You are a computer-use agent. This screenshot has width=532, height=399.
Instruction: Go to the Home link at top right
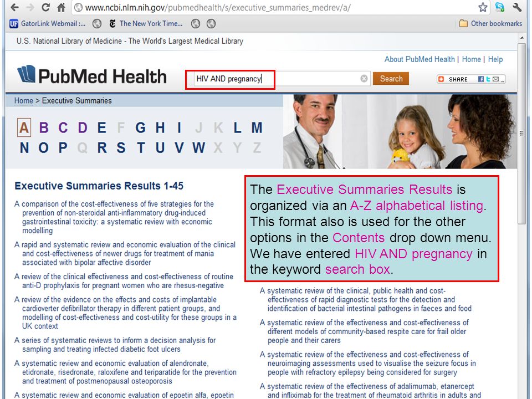coord(471,59)
